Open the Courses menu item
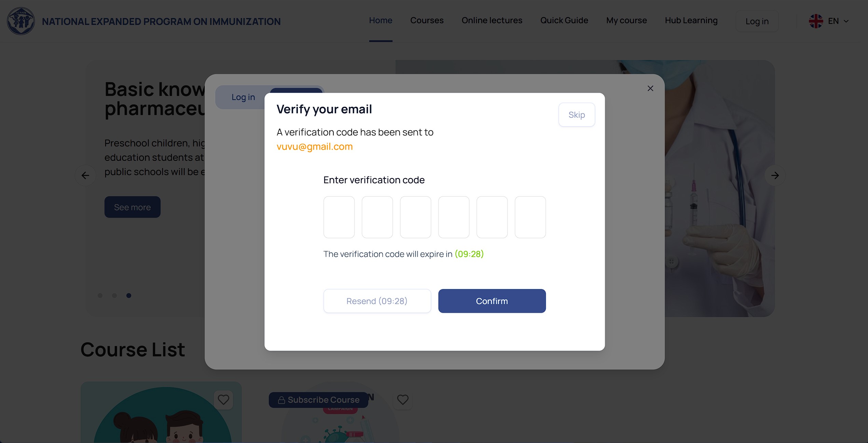868x443 pixels. click(427, 20)
